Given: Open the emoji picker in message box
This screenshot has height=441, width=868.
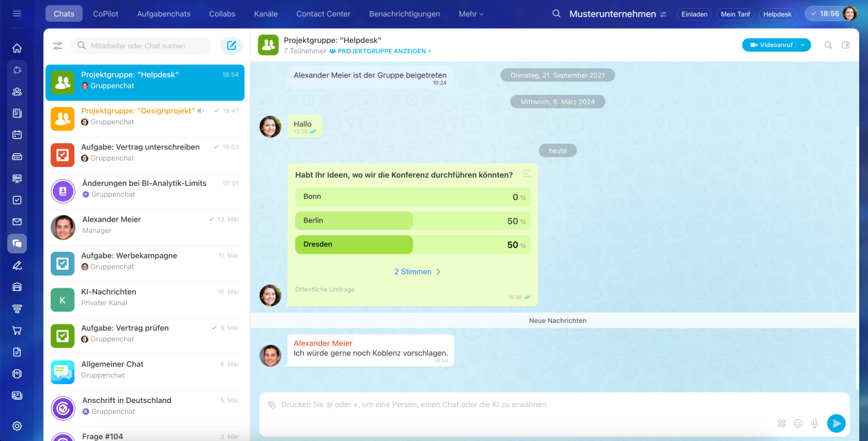Looking at the screenshot, I should click(x=798, y=423).
